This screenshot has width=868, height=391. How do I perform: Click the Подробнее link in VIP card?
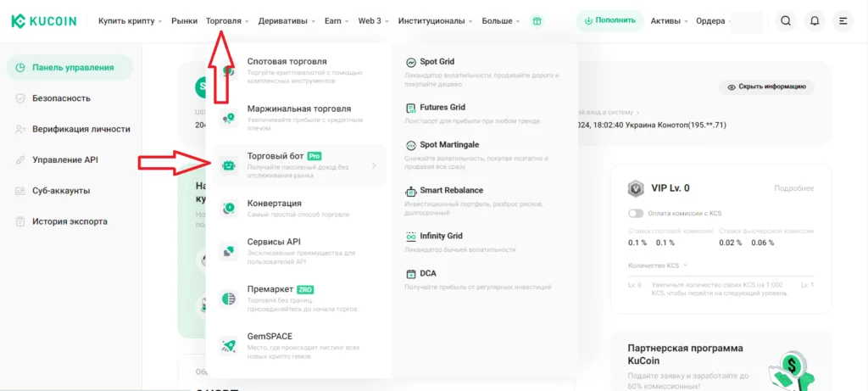(x=793, y=188)
